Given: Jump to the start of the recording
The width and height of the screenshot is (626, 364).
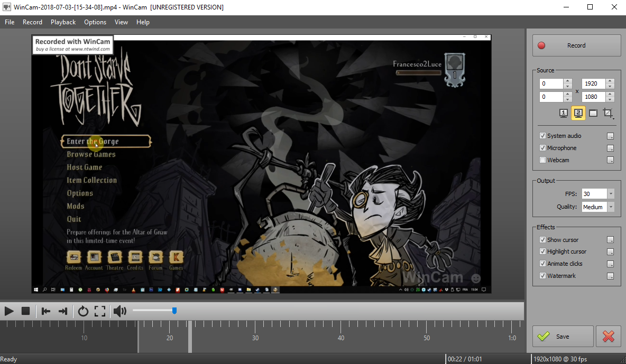Looking at the screenshot, I should coord(46,311).
